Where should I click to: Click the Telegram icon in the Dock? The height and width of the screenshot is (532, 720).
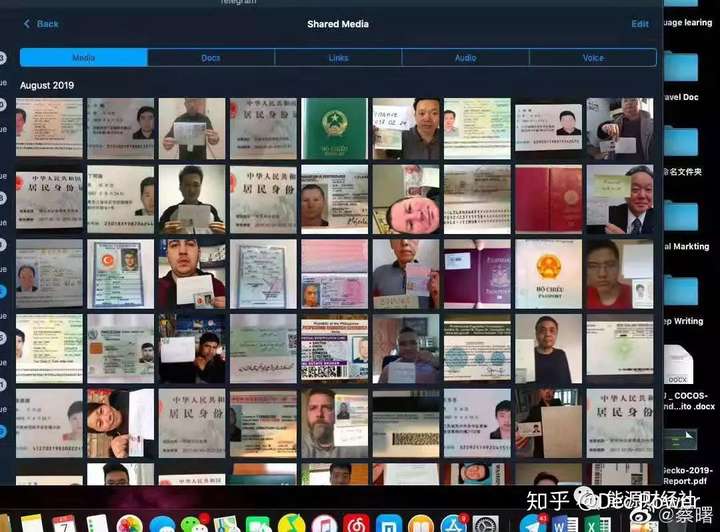(x=533, y=524)
